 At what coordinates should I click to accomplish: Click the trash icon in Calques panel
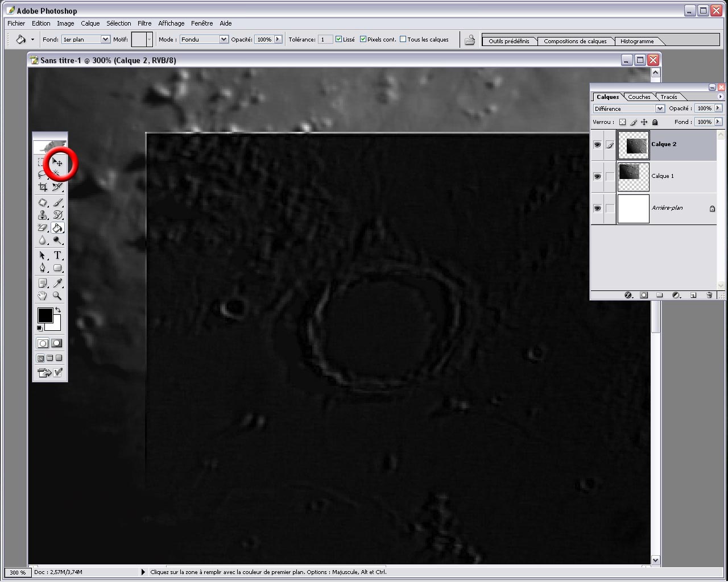[x=709, y=295]
